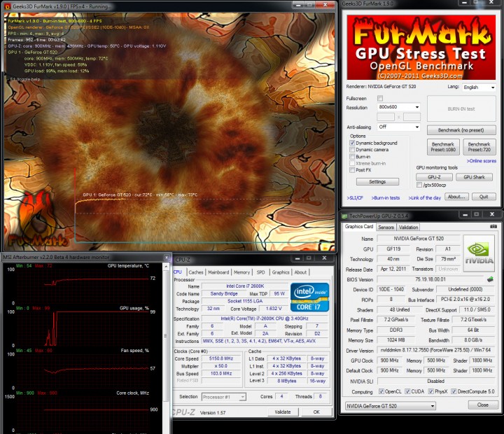This screenshot has width=504, height=434.
Task: Open the Resolution 800x600 dropdown
Action: [x=398, y=106]
